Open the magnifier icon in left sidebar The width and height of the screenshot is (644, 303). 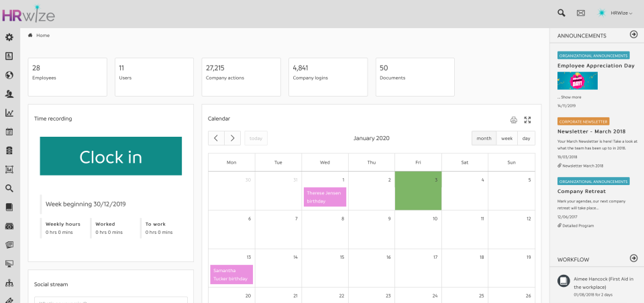pos(9,188)
